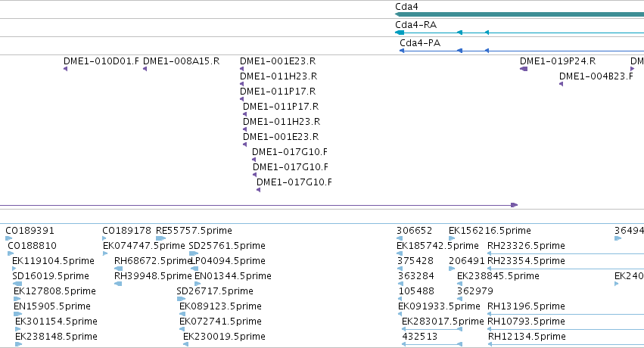Click the EK156216.5prime EST label

[490, 231]
